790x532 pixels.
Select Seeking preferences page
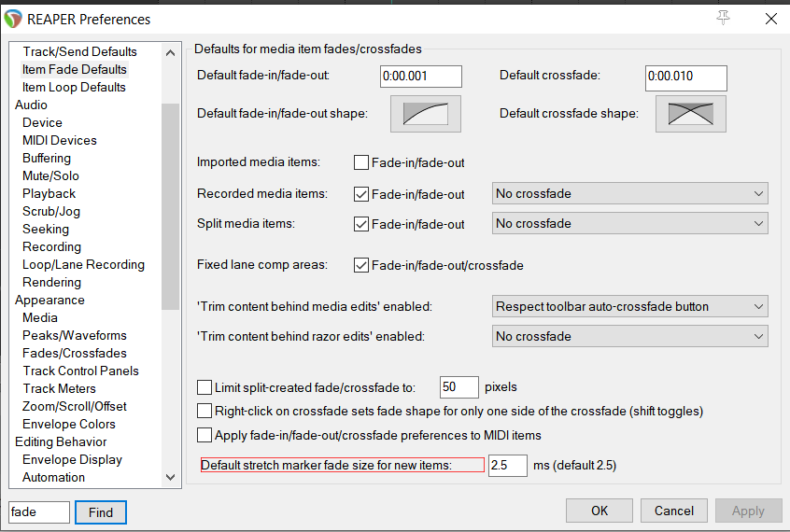click(46, 229)
